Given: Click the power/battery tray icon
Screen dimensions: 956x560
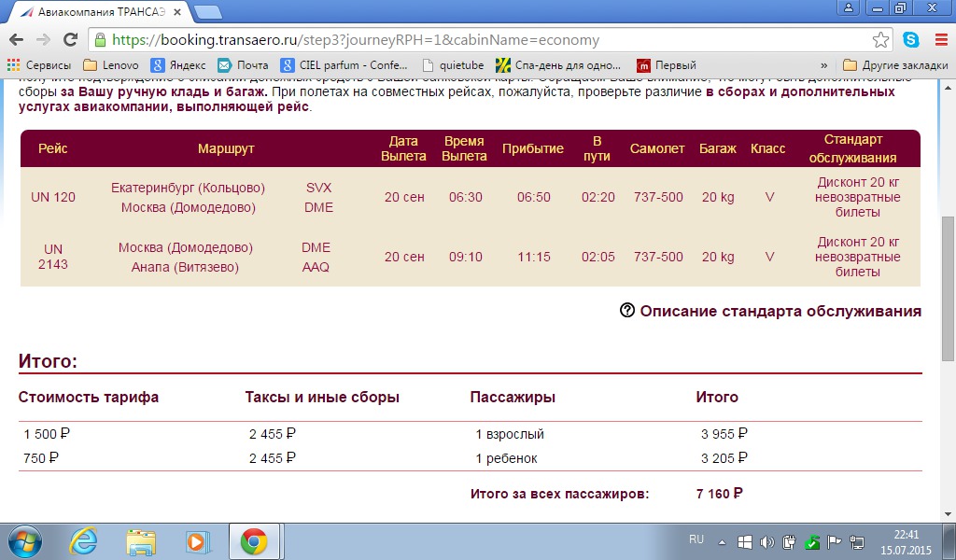Looking at the screenshot, I should click(789, 541).
